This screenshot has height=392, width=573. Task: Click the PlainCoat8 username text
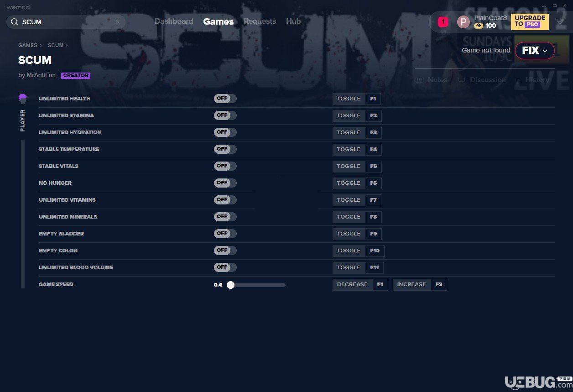tap(490, 18)
